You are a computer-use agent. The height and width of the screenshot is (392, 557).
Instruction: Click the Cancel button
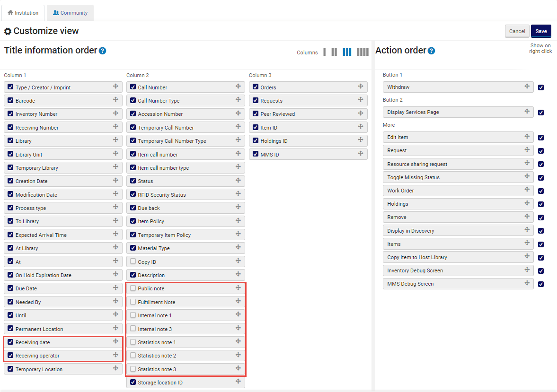[x=517, y=31]
